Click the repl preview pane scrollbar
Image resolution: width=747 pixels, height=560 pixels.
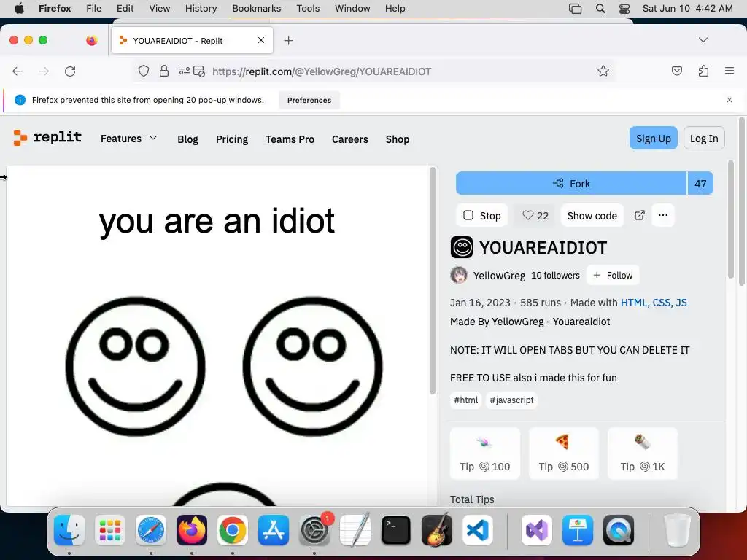click(x=433, y=281)
